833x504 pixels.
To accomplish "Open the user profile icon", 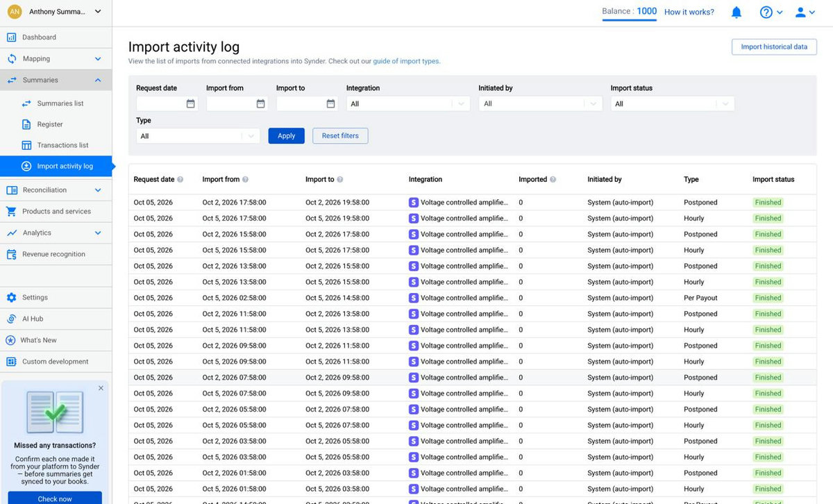I will (x=800, y=12).
